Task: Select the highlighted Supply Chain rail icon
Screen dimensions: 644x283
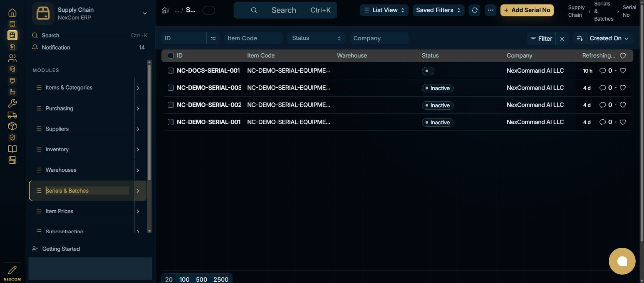Action: click(12, 35)
